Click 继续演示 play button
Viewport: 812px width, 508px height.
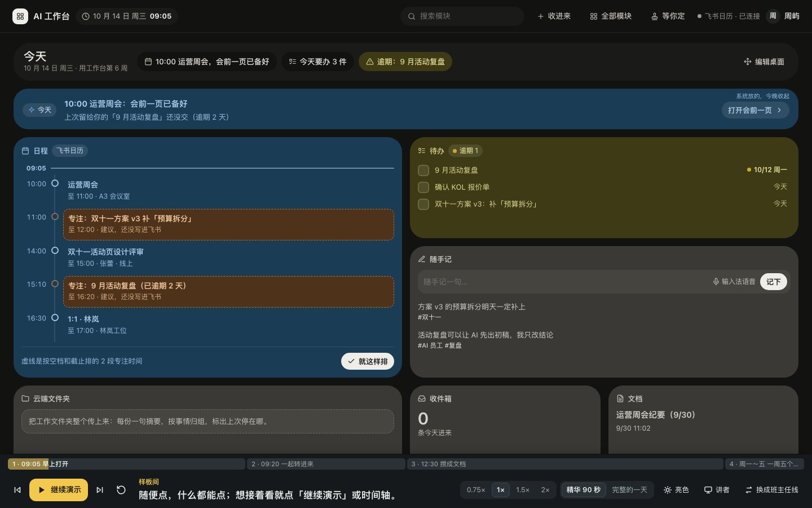coord(59,490)
